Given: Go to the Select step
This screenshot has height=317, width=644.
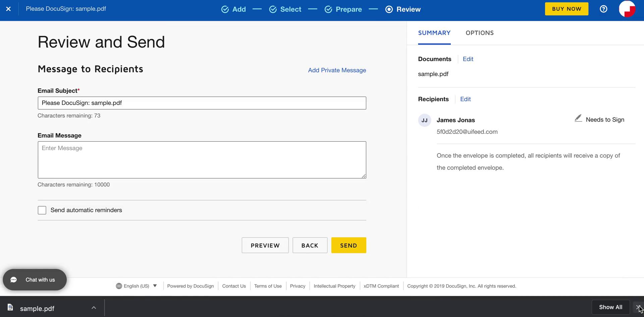Looking at the screenshot, I should pyautogui.click(x=285, y=9).
